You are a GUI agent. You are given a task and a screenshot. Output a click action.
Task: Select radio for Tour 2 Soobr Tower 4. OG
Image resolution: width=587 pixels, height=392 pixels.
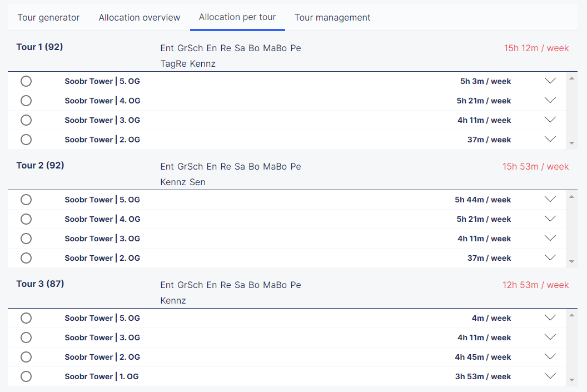[x=26, y=219]
